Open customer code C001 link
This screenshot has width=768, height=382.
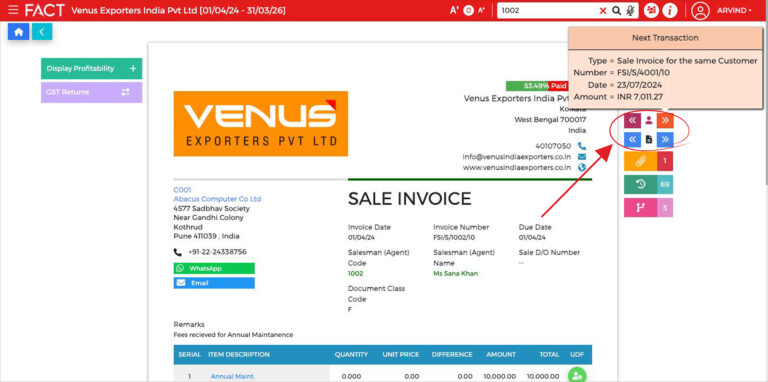(x=182, y=190)
